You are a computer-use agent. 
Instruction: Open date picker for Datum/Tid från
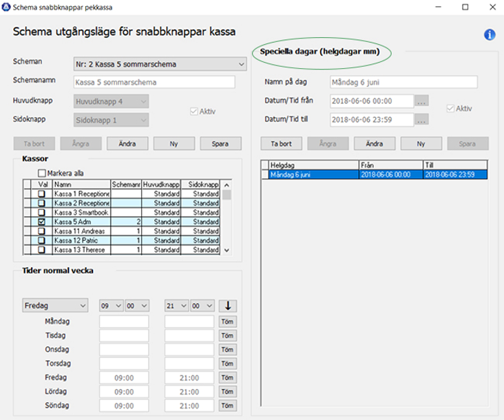[421, 101]
